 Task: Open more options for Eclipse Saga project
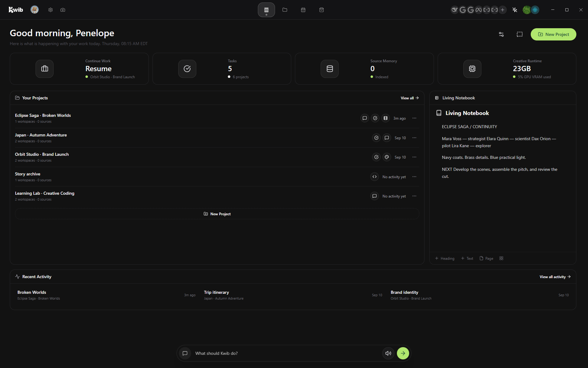414,118
